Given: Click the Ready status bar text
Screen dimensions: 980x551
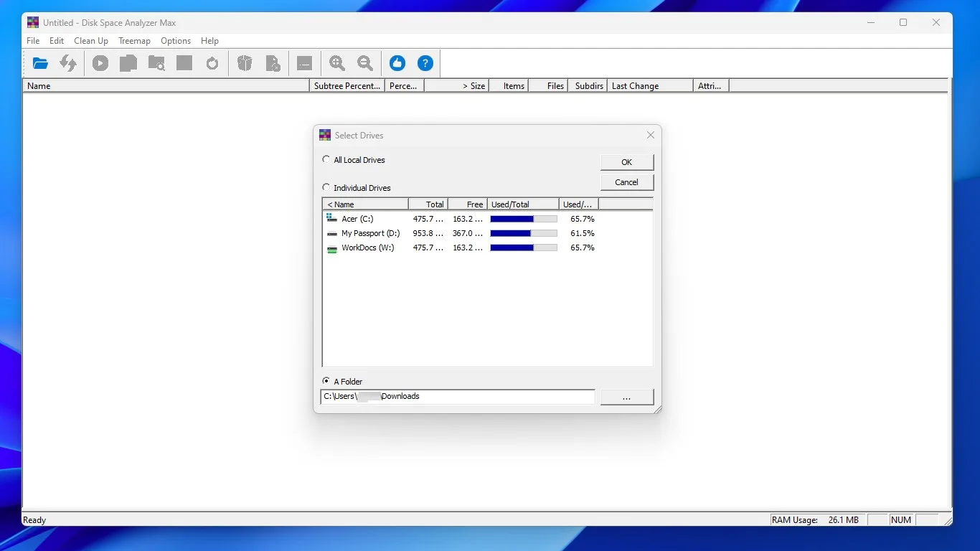Looking at the screenshot, I should pyautogui.click(x=34, y=520).
